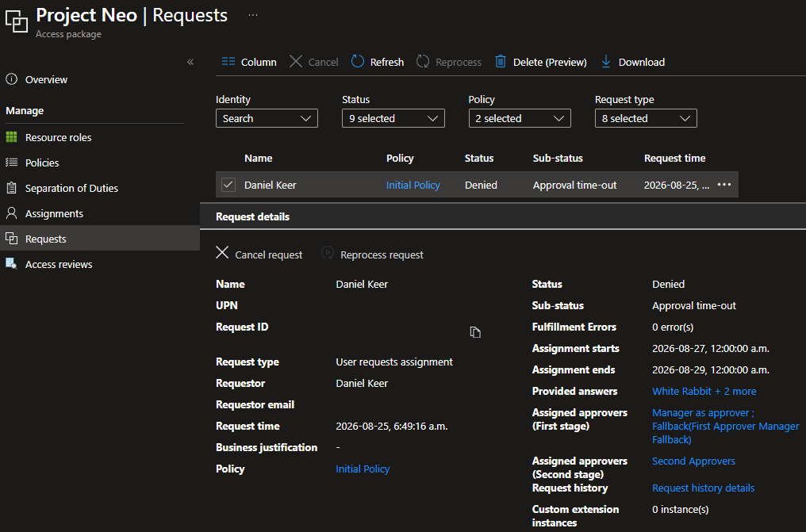Click Manager as approver first stage link
The image size is (806, 532).
703,413
